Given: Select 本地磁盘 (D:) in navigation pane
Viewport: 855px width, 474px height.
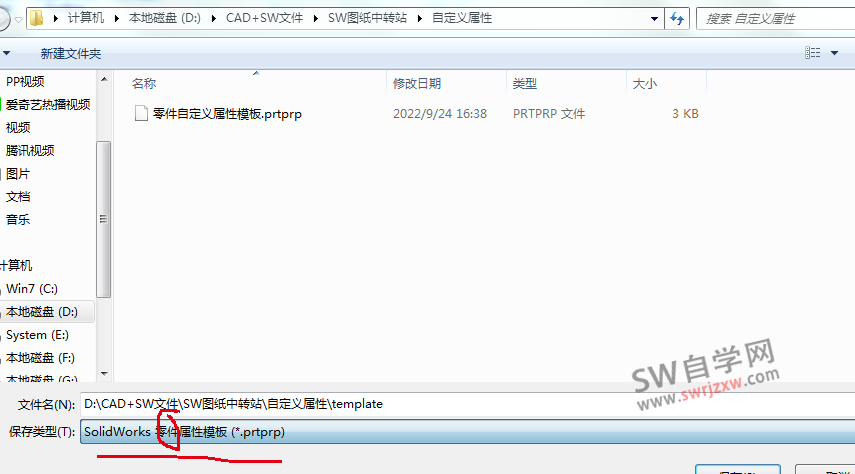Looking at the screenshot, I should 41,312.
